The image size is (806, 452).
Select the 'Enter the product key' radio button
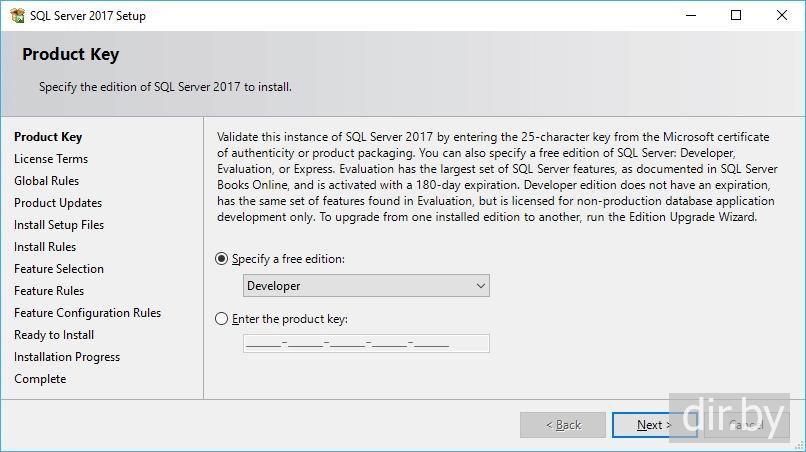pyautogui.click(x=222, y=319)
